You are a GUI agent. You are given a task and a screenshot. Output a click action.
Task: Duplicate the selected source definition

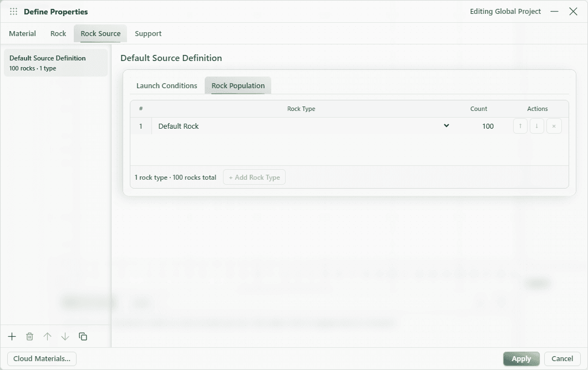tap(83, 337)
